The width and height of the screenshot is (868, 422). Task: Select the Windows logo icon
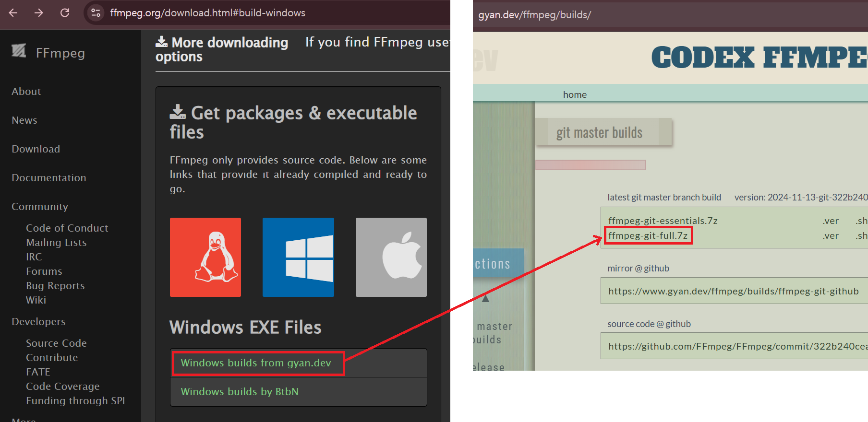(x=298, y=257)
